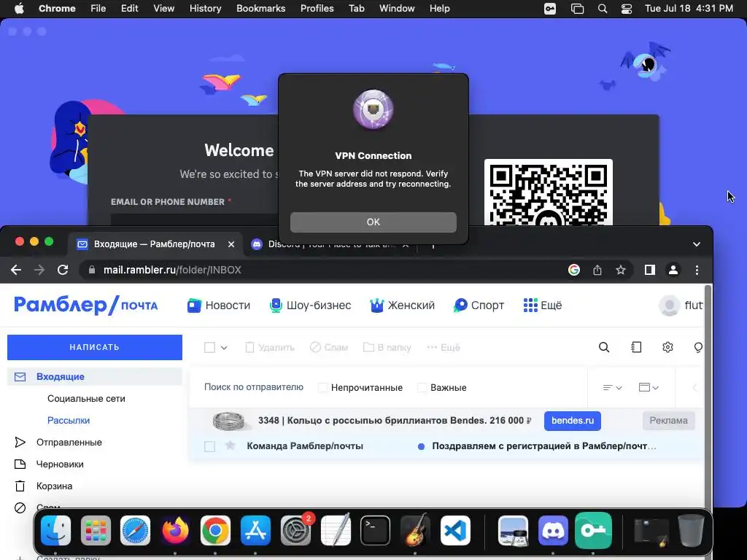The width and height of the screenshot is (747, 560).
Task: Open Спорт link in header
Action: click(479, 306)
